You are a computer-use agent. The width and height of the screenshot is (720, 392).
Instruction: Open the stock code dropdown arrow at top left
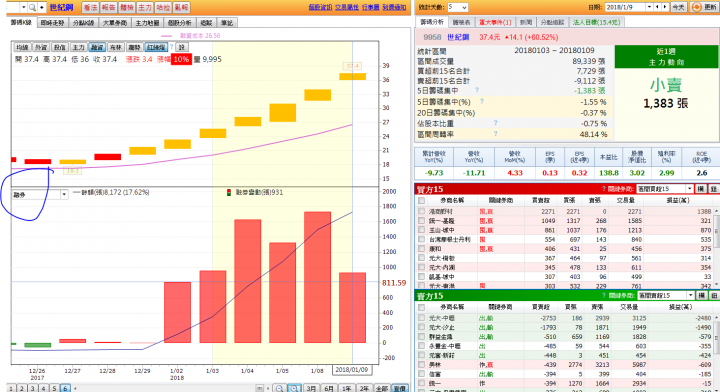point(23,7)
